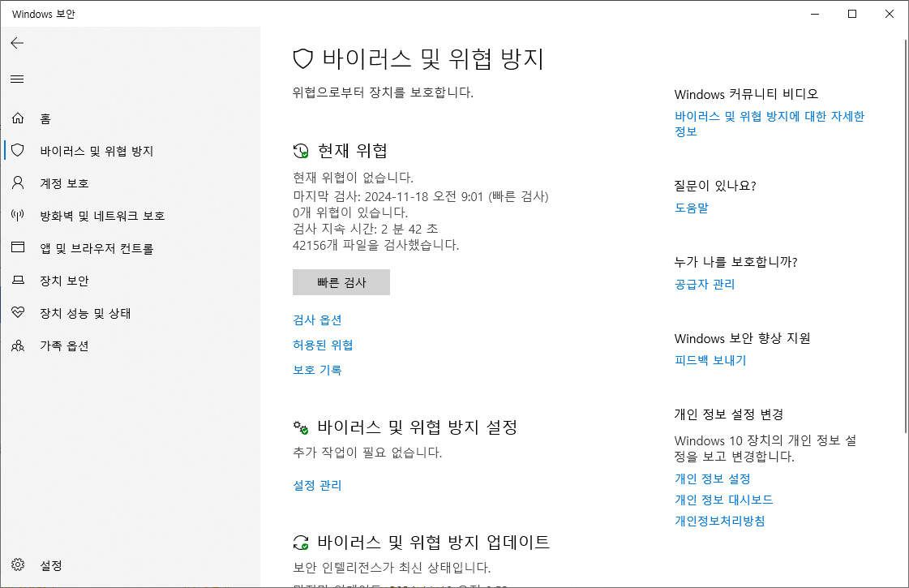This screenshot has width=909, height=588.
Task: Click the 개인 정보 설정 변경 heading
Action: (x=729, y=414)
